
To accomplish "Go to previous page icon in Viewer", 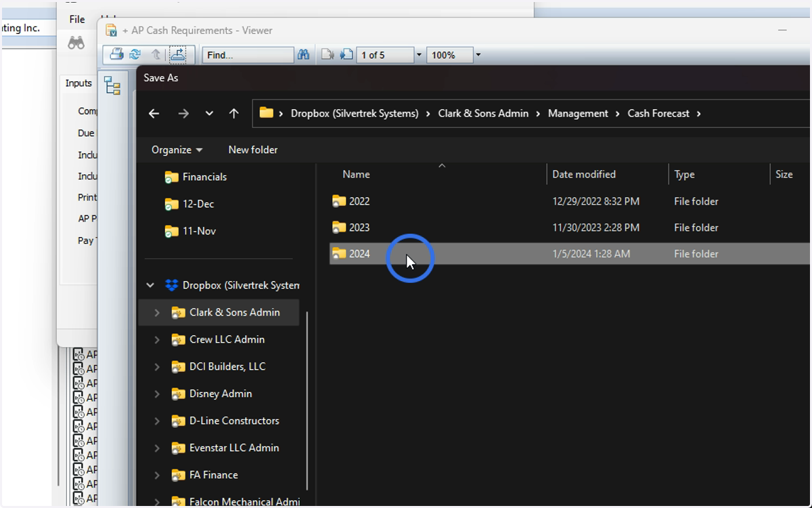I will coord(328,55).
